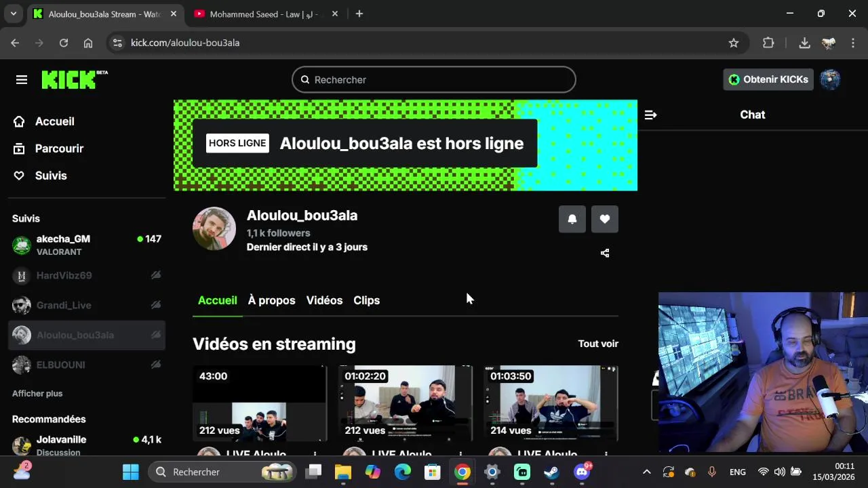Open Microsoft Edge from taskbar
Viewport: 868px width, 488px height.
coord(403,472)
